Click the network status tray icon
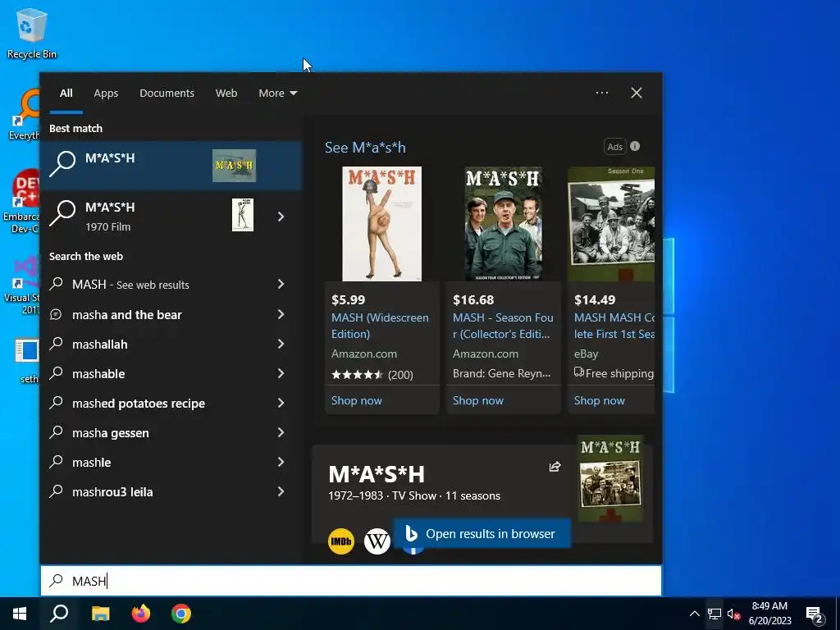This screenshot has height=630, width=840. point(714,614)
